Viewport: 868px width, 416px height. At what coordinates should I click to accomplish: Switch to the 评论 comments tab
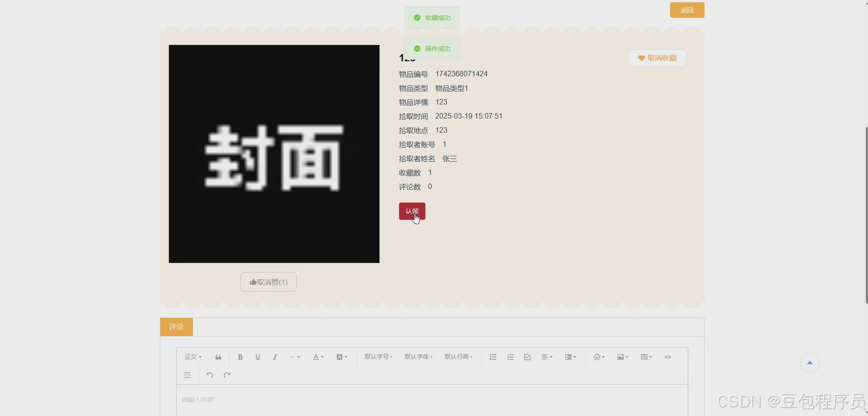coord(176,327)
